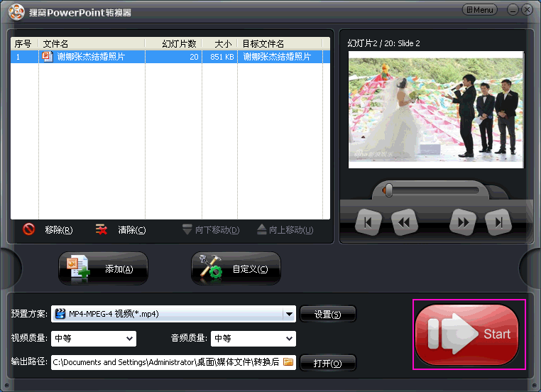Expand the 预置方案 MP4 preset dropdown

(x=289, y=314)
